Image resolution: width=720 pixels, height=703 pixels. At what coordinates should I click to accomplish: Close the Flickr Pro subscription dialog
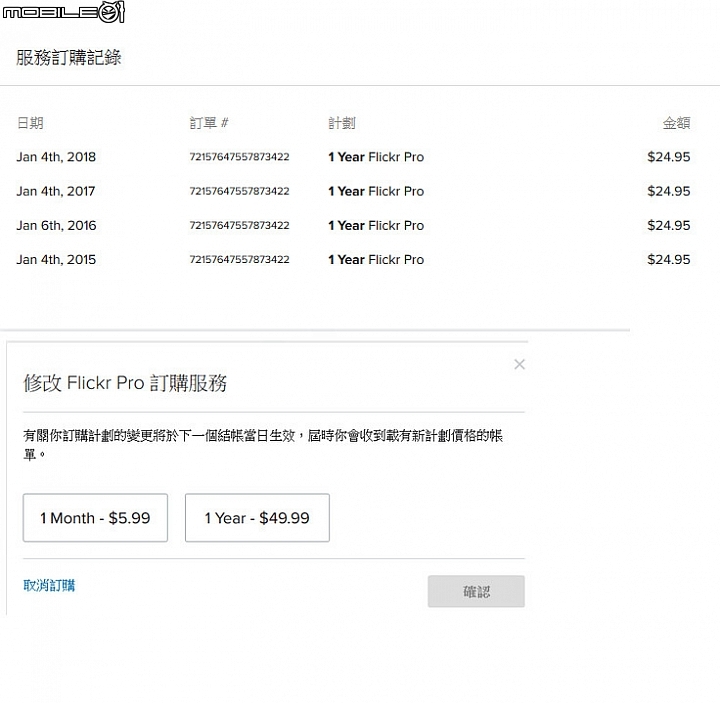click(x=519, y=364)
